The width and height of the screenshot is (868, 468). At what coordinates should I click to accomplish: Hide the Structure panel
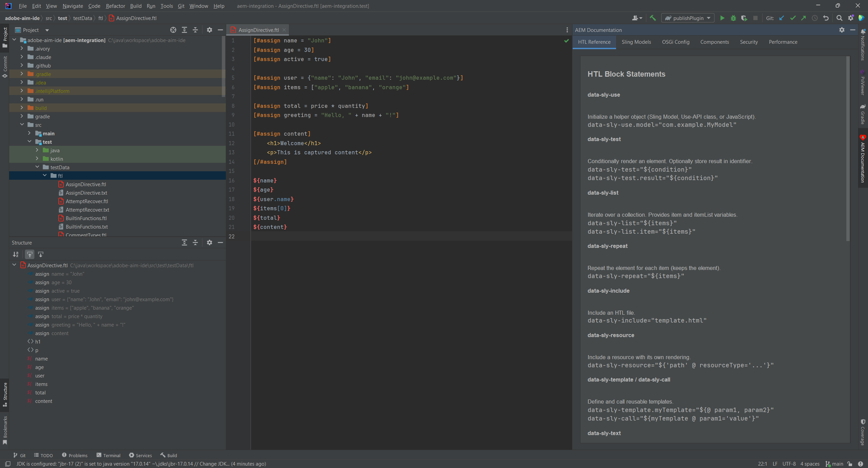point(220,243)
